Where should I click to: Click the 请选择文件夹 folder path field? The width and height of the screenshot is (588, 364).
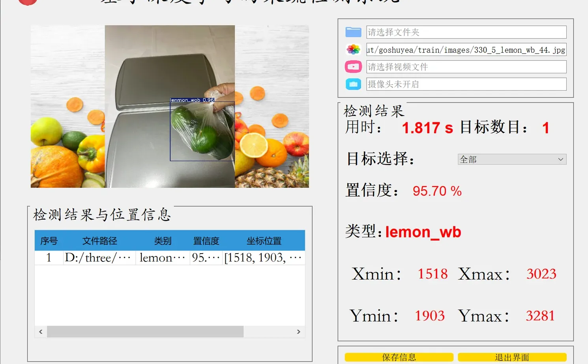coord(466,32)
